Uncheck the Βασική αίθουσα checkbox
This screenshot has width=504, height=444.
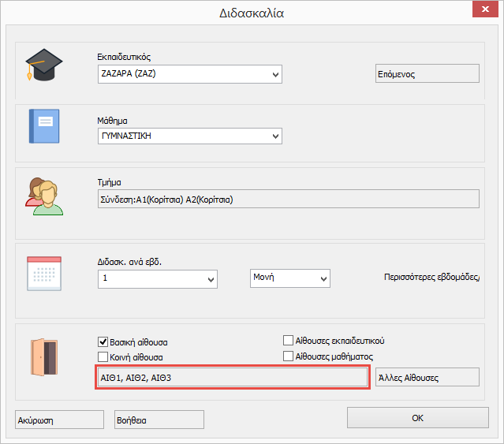pos(103,342)
